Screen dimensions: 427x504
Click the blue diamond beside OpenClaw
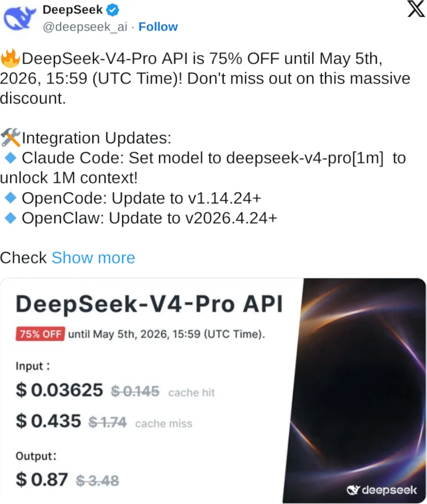(x=10, y=218)
